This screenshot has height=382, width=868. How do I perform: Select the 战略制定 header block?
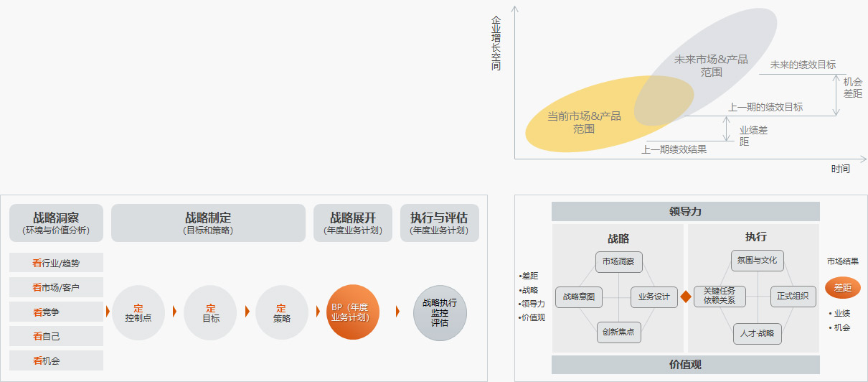click(208, 223)
